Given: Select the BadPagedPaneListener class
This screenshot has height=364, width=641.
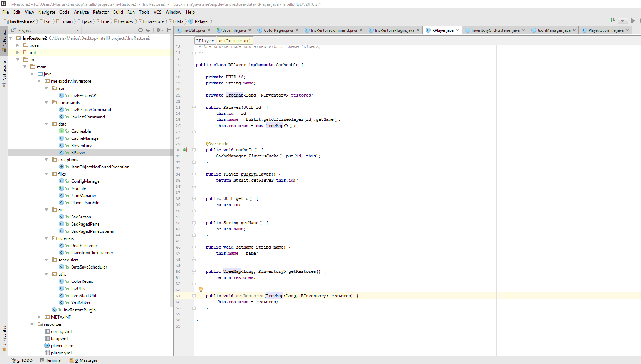Looking at the screenshot, I should click(x=92, y=231).
